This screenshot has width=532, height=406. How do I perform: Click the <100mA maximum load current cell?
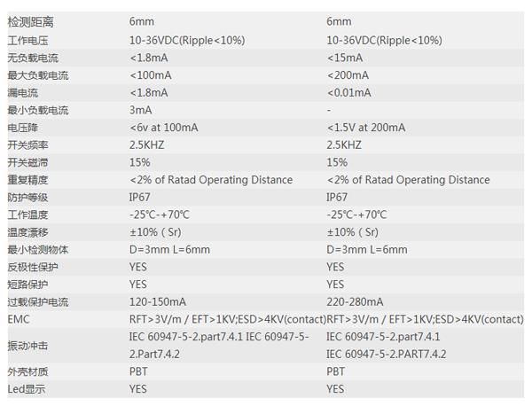pos(151,75)
